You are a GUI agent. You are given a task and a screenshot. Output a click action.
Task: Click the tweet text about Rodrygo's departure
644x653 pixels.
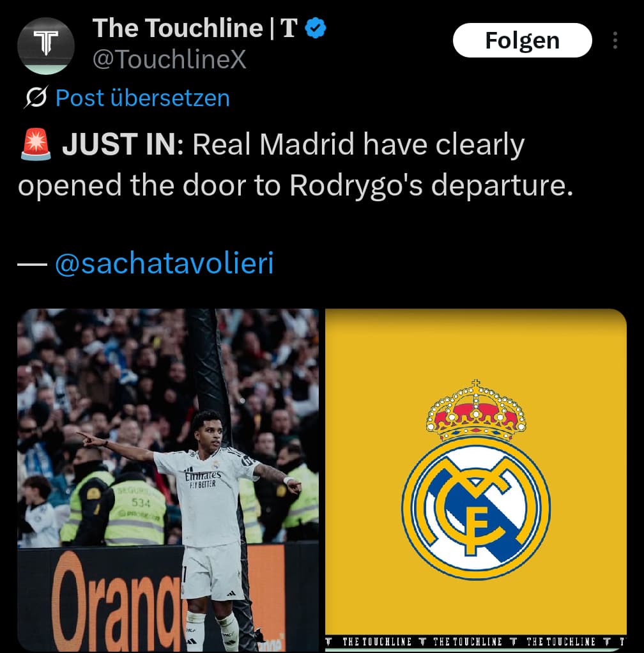[296, 164]
